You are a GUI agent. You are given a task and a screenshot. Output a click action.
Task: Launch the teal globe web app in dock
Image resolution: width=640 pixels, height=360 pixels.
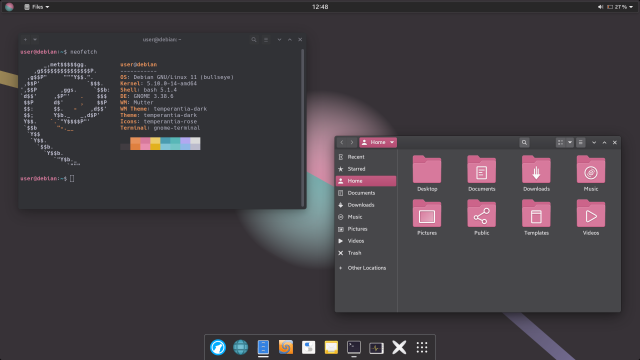pyautogui.click(x=240, y=347)
